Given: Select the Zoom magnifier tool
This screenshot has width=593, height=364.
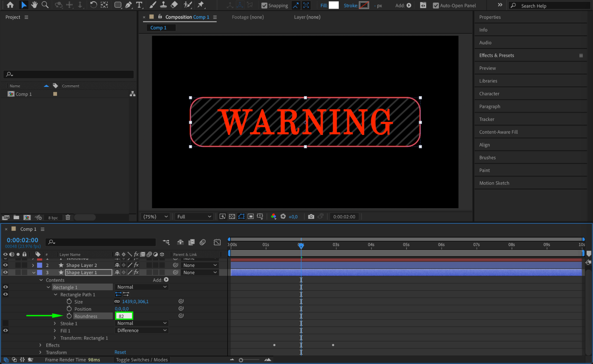Looking at the screenshot, I should tap(45, 5).
